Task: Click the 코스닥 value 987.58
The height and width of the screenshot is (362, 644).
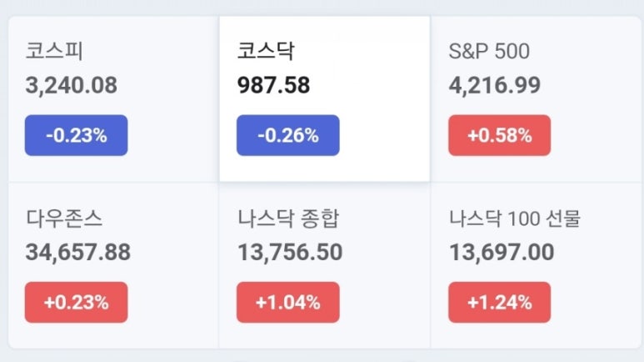Action: point(273,86)
